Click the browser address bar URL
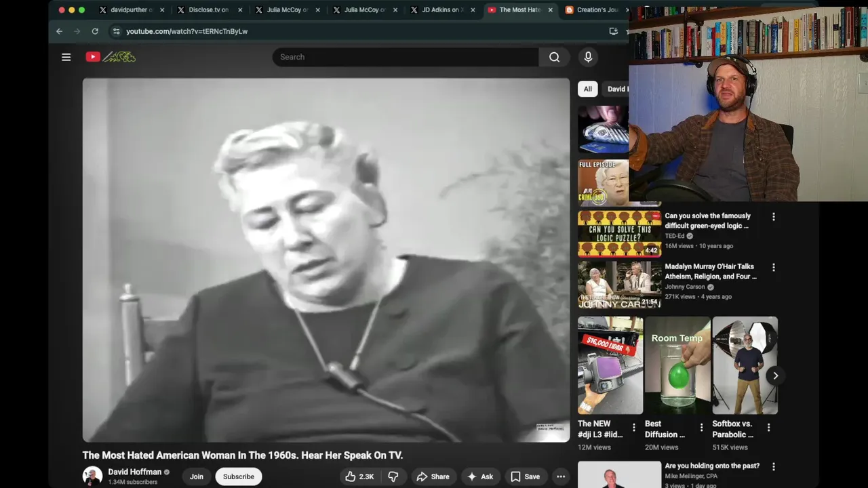Viewport: 868px width, 488px height. tap(186, 31)
